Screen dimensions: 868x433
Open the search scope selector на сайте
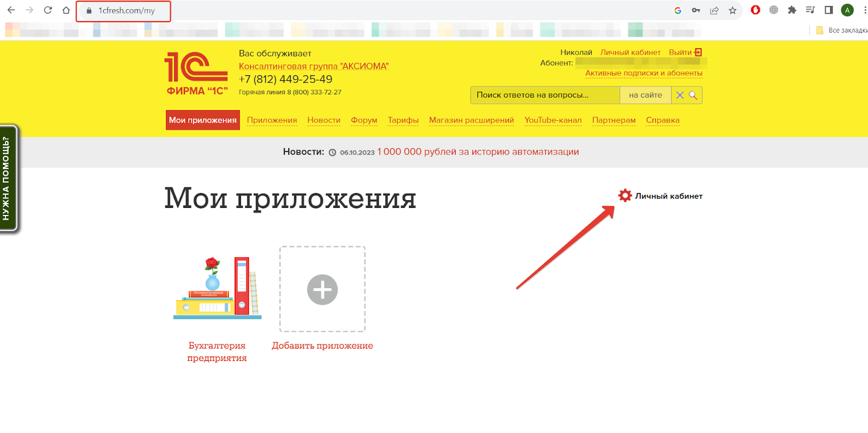coord(646,95)
